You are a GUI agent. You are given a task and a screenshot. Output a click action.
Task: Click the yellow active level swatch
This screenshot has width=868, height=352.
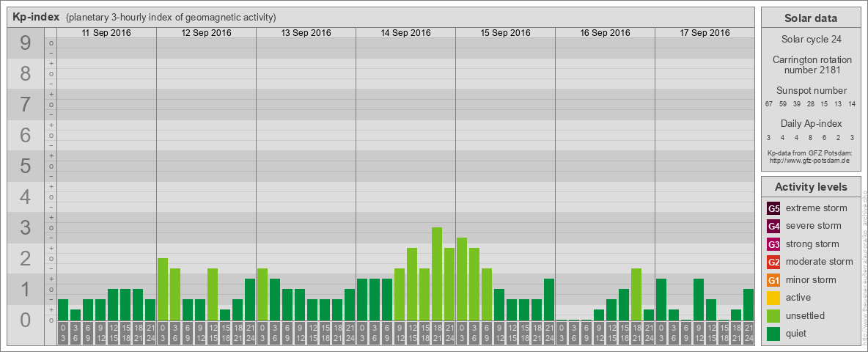[773, 298]
